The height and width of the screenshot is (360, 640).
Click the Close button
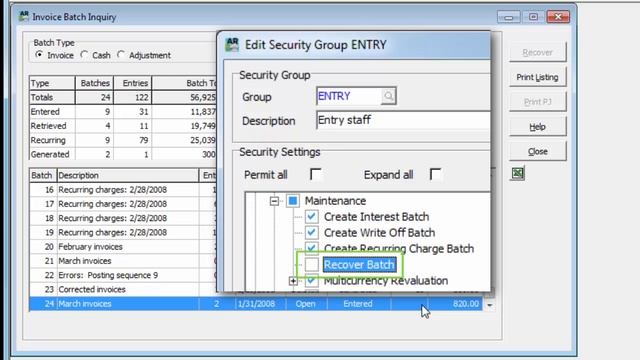pos(537,151)
